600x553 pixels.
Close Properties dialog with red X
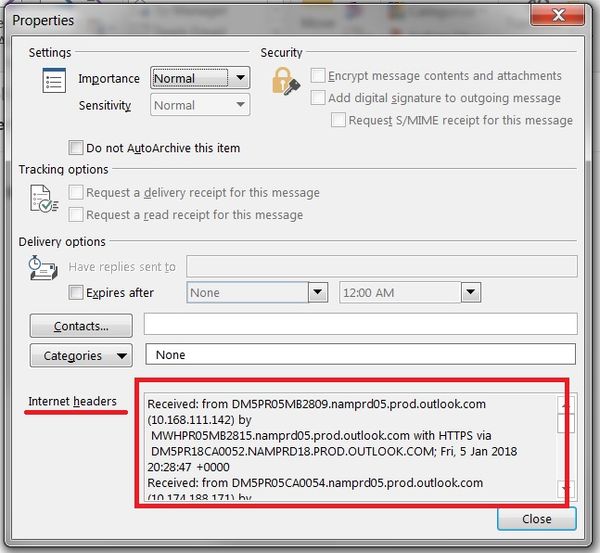point(558,15)
